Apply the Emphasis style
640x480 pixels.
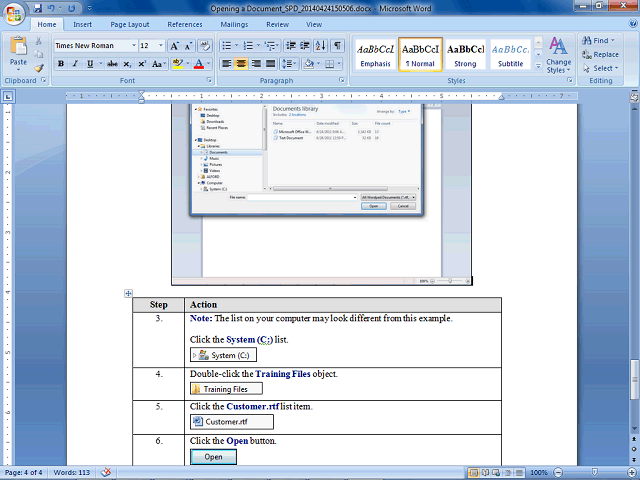tap(376, 55)
